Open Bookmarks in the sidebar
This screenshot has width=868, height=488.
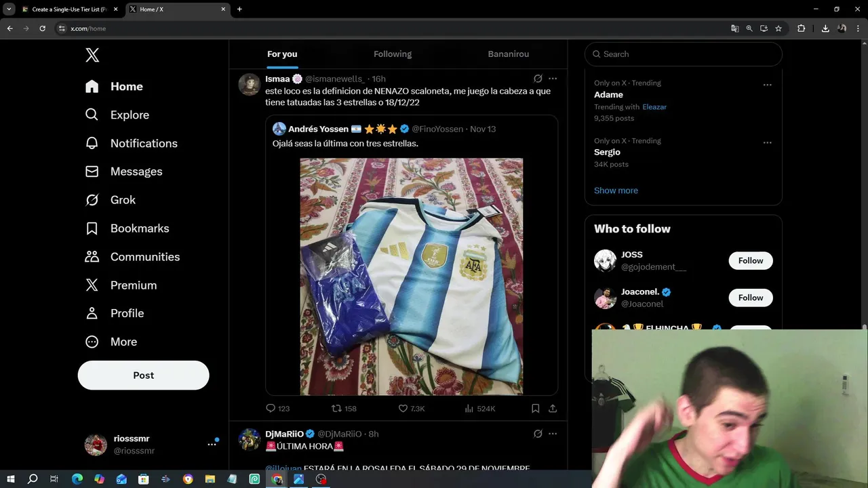(127, 228)
